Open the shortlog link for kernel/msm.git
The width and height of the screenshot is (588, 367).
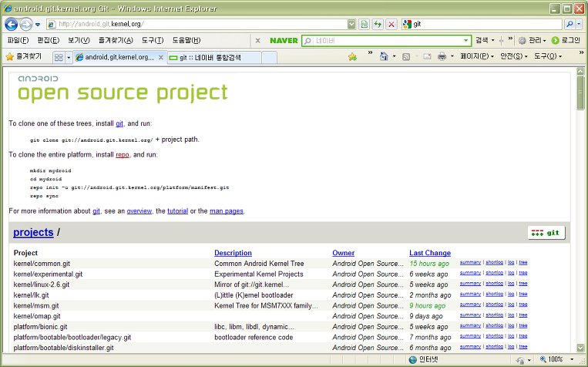click(494, 305)
